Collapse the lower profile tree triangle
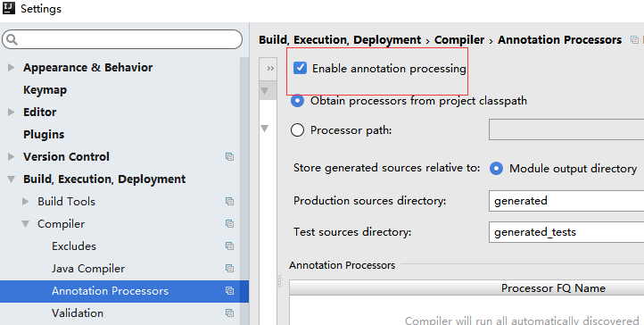The height and width of the screenshot is (325, 644). pyautogui.click(x=265, y=129)
